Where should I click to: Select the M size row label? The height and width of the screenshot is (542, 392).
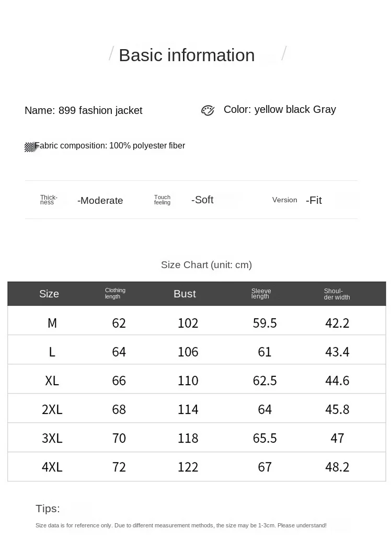(52, 323)
